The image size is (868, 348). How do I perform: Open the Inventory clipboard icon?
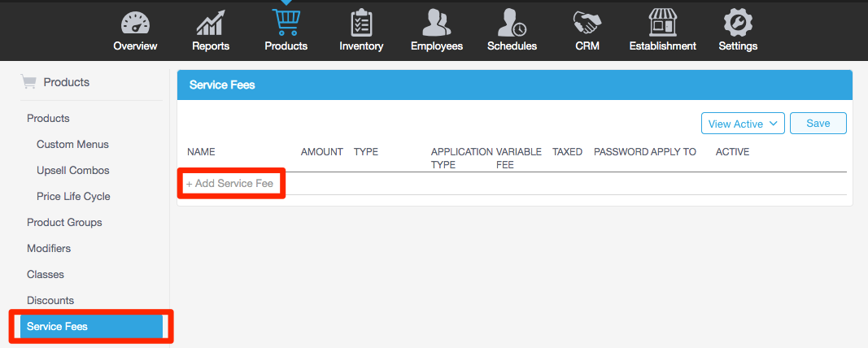pyautogui.click(x=361, y=23)
